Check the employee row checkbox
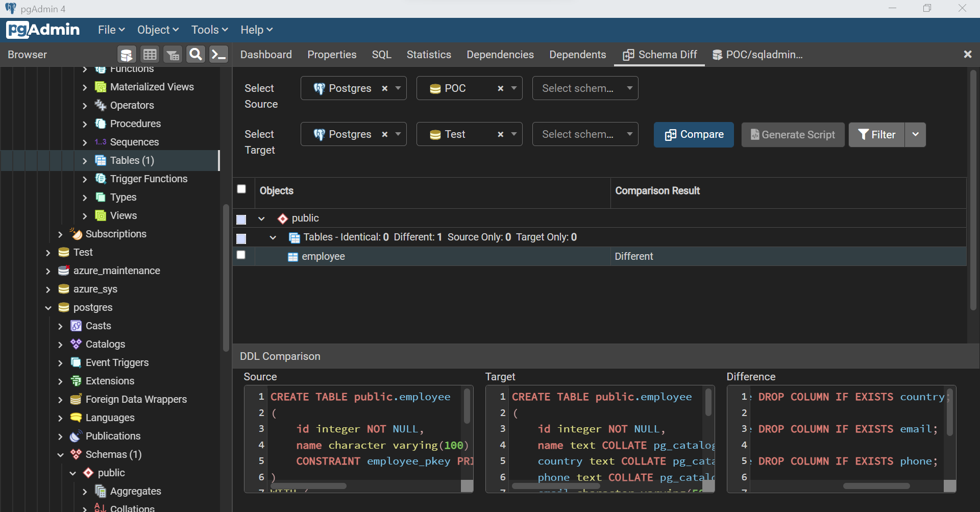980x512 pixels. tap(241, 255)
